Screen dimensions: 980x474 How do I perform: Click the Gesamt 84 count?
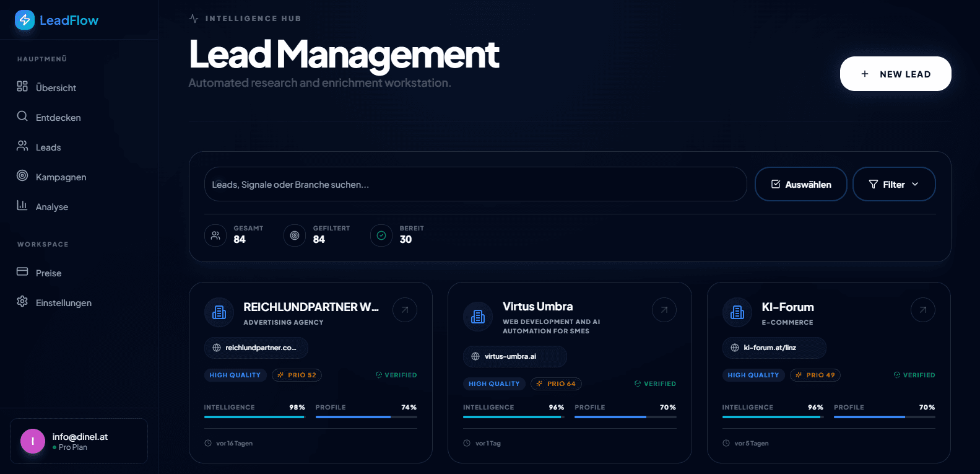tap(240, 240)
